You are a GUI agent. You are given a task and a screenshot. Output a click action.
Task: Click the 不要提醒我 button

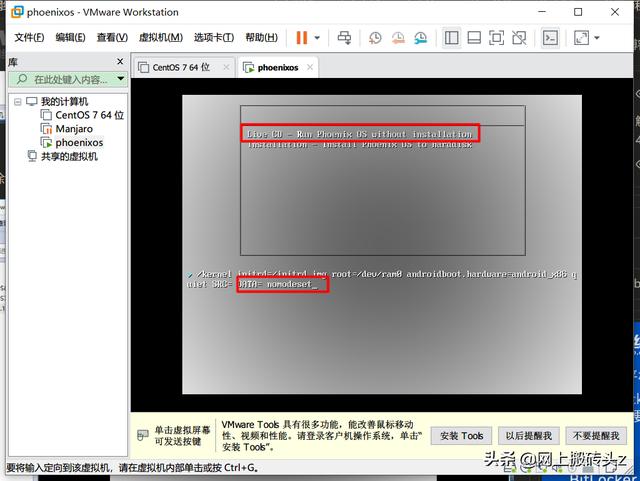coord(596,436)
